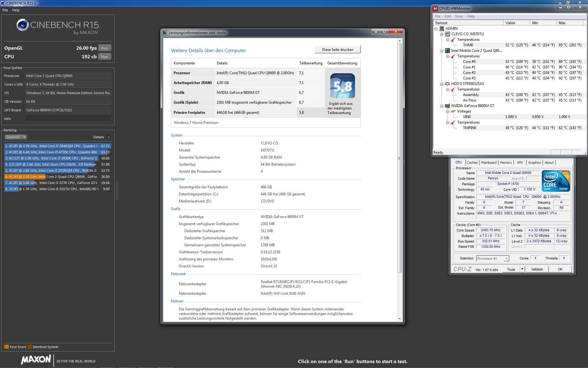Open the CPU-Z Tools dropdown arrow
Image resolution: width=588 pixels, height=368 pixels.
pos(522,269)
